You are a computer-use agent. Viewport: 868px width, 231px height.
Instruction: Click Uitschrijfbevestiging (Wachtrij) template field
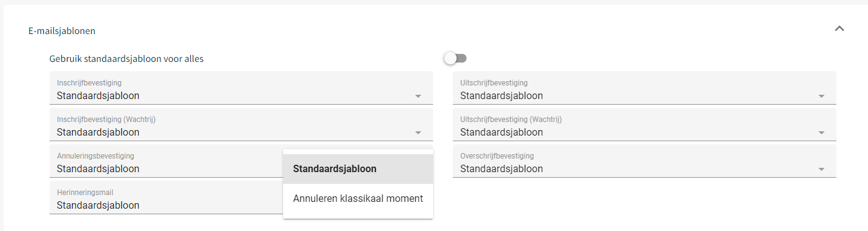click(644, 124)
